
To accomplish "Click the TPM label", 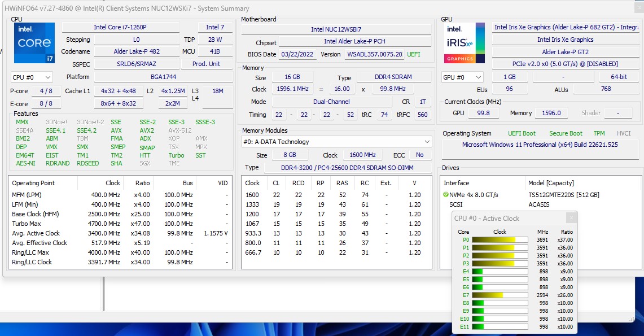I will point(599,133).
